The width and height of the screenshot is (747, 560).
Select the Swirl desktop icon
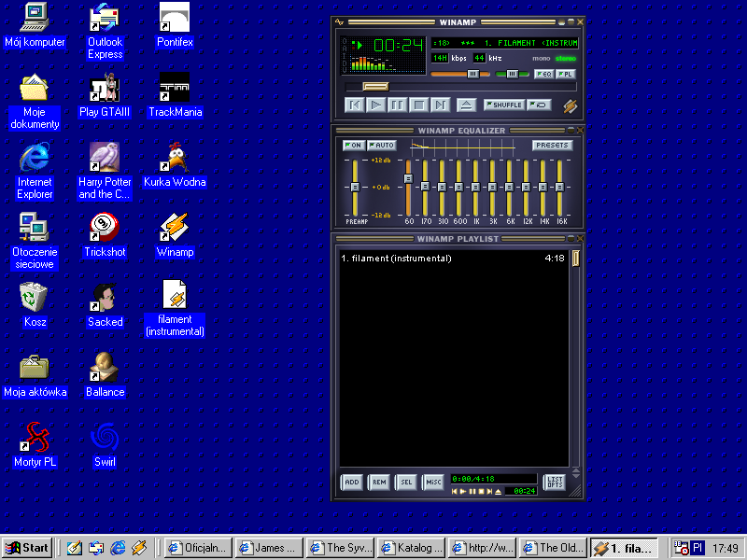pyautogui.click(x=105, y=445)
